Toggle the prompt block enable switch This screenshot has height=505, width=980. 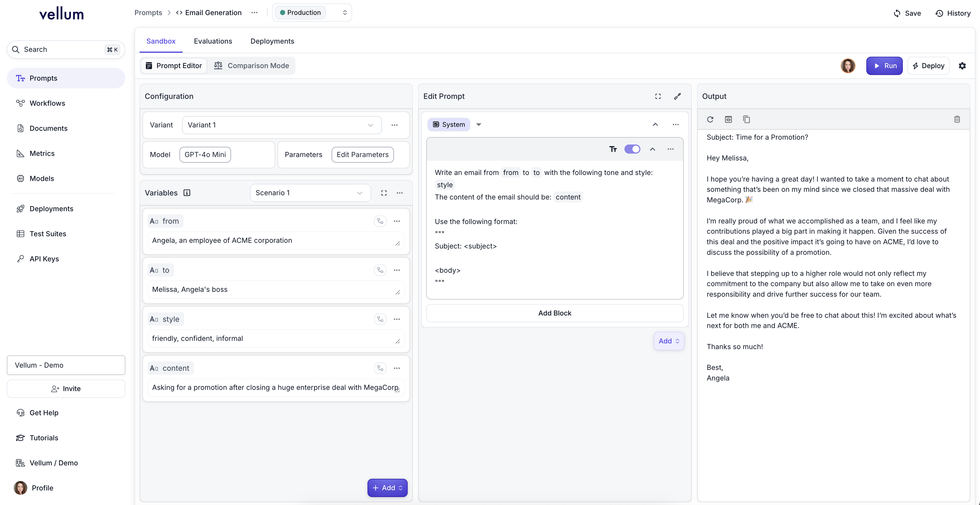tap(632, 149)
